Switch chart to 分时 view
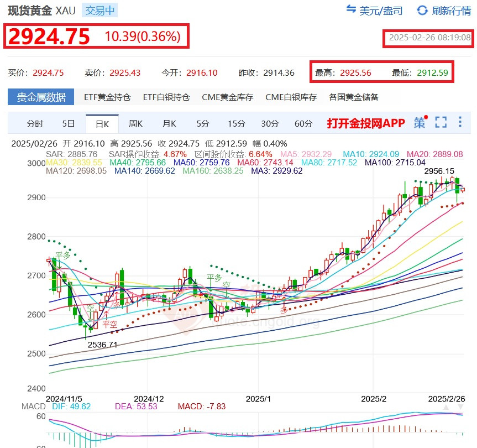Image resolution: width=477 pixels, height=448 pixels. [x=35, y=123]
